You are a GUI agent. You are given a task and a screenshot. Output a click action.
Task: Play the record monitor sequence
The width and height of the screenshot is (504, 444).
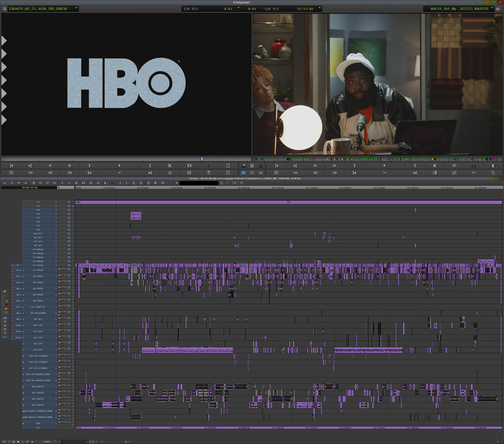pyautogui.click(x=384, y=166)
